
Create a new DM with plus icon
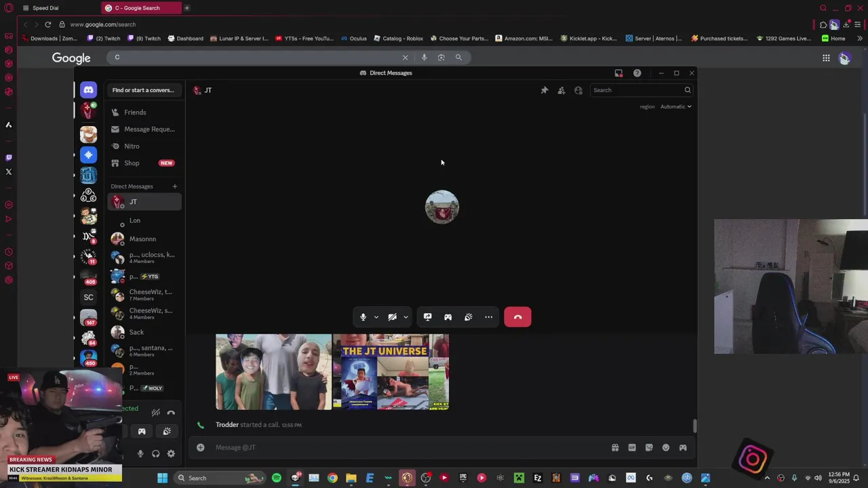coord(174,186)
